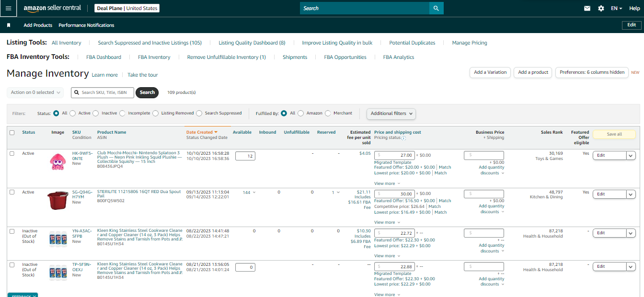Open the settings gear icon
This screenshot has height=297, width=644.
(x=601, y=9)
